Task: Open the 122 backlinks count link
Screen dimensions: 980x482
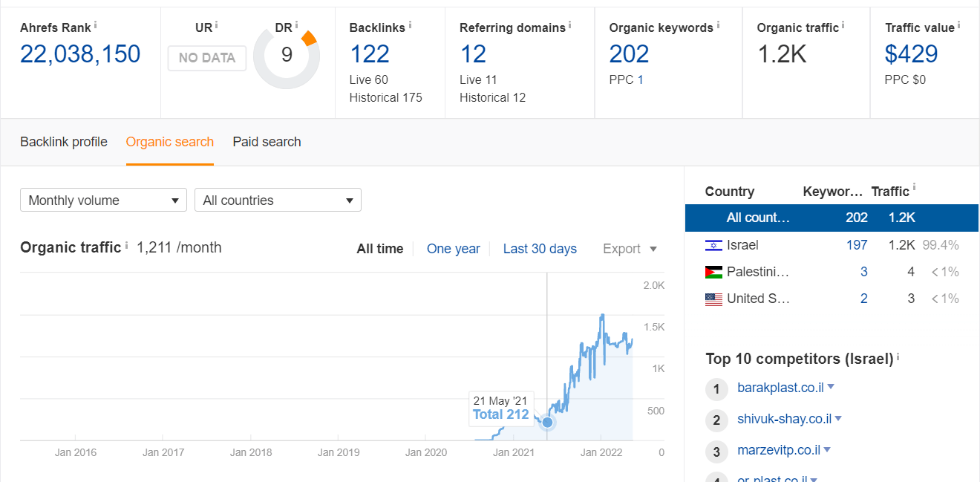Action: point(369,54)
